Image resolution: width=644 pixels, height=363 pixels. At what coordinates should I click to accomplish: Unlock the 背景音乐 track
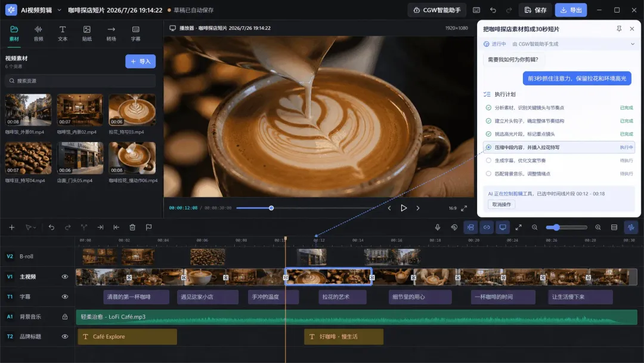pyautogui.click(x=65, y=316)
